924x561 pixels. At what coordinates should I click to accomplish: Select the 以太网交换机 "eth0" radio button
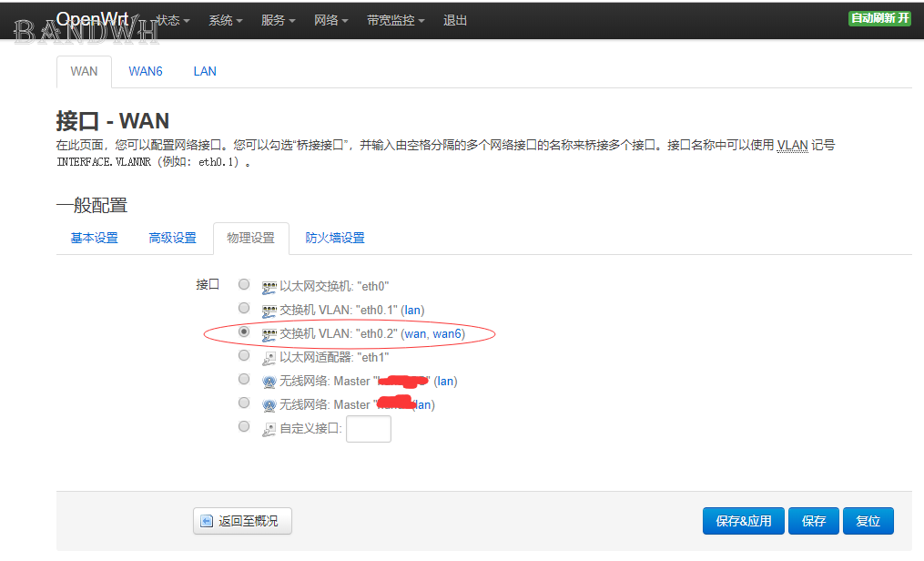(244, 285)
